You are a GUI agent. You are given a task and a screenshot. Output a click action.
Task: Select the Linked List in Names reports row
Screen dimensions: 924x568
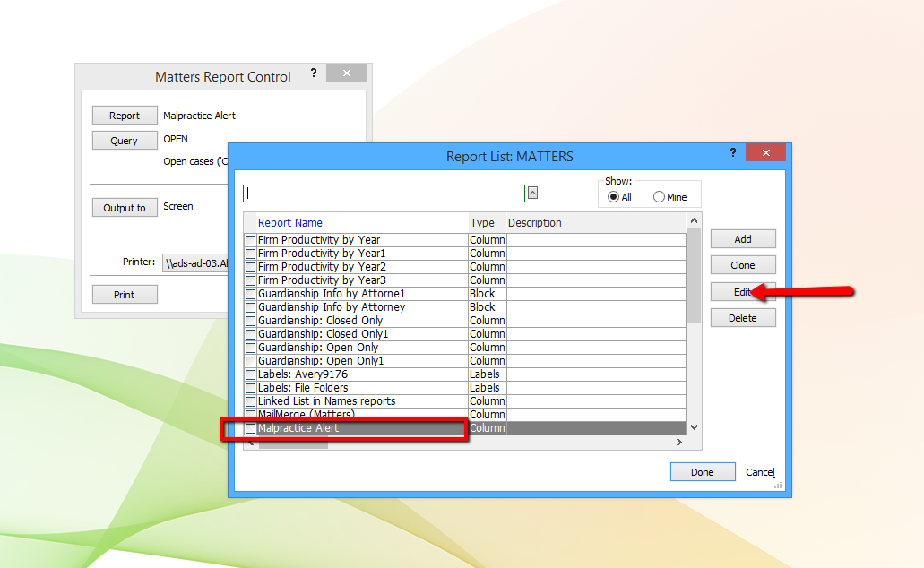point(465,401)
